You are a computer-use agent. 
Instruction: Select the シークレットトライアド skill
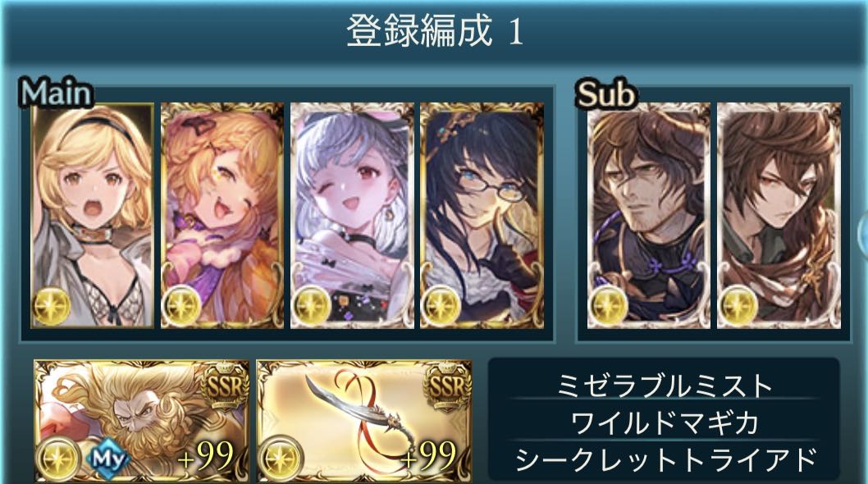click(664, 459)
